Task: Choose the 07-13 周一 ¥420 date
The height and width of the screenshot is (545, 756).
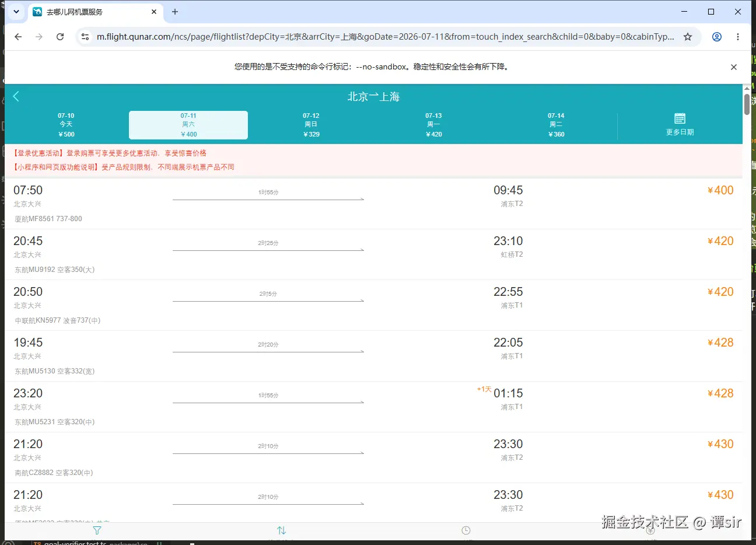Action: [x=434, y=125]
